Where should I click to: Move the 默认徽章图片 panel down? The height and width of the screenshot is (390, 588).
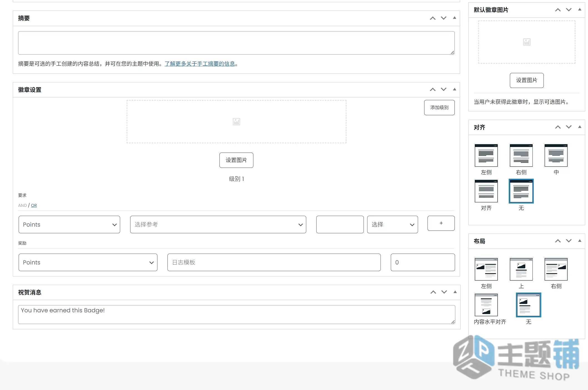(569, 10)
